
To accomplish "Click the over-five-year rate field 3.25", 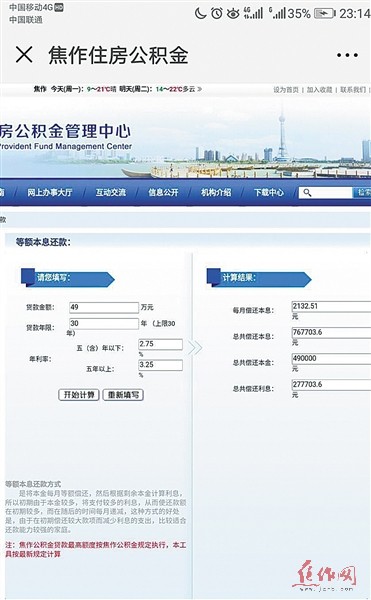I will [x=161, y=365].
